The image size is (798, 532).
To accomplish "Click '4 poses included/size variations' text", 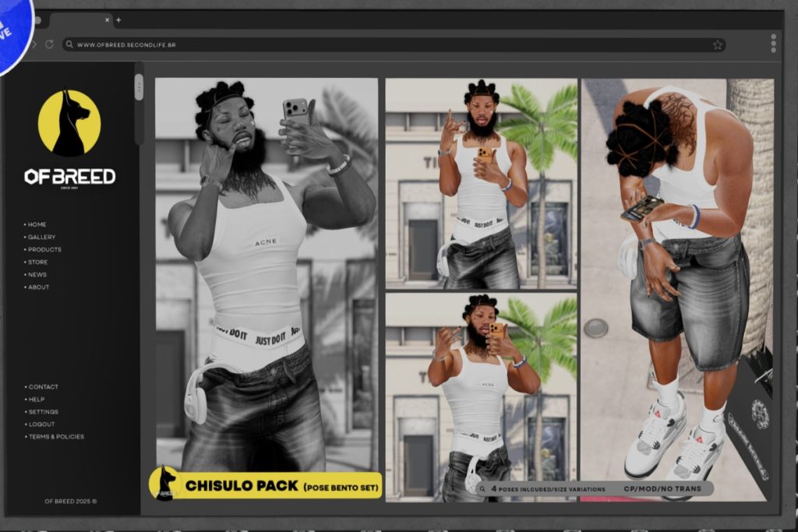I will tap(548, 488).
